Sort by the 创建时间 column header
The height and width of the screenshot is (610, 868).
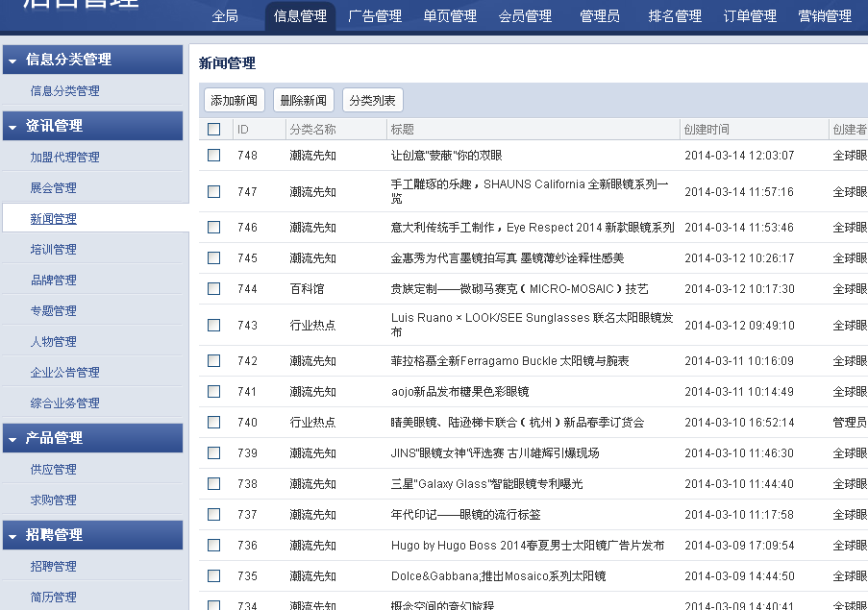tap(707, 130)
